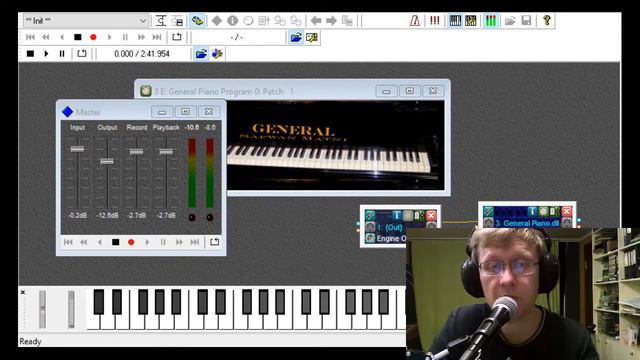This screenshot has width=640, height=360.
Task: Click the green icon in the General Piano window title bar
Action: [146, 91]
